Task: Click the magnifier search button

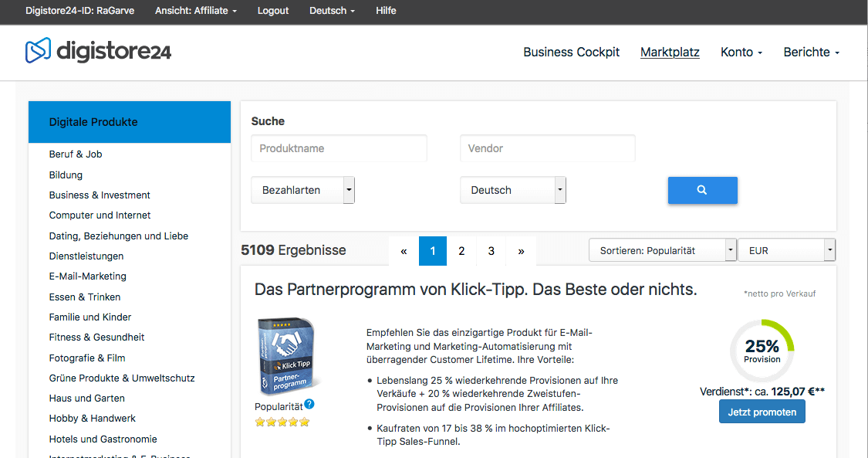Action: pyautogui.click(x=702, y=190)
